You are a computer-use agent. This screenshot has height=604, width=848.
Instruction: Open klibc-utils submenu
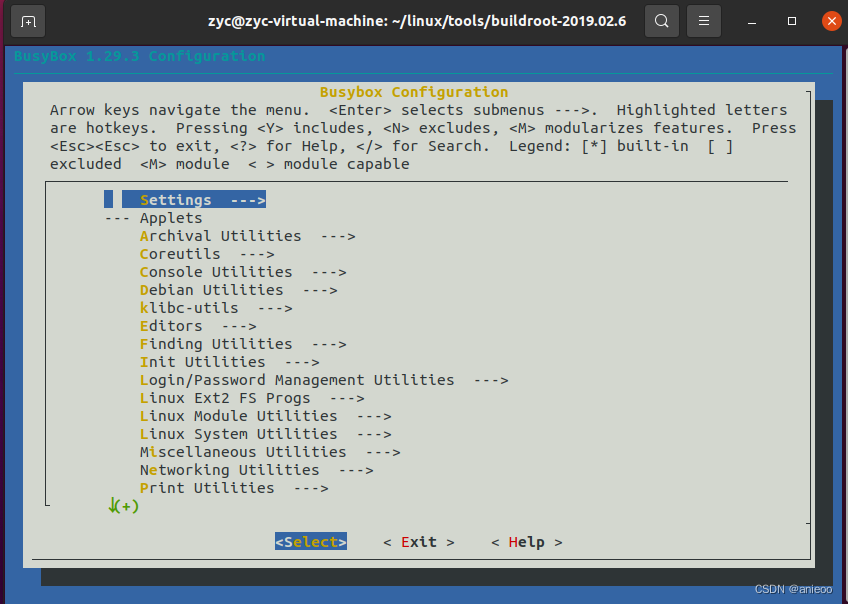point(216,308)
